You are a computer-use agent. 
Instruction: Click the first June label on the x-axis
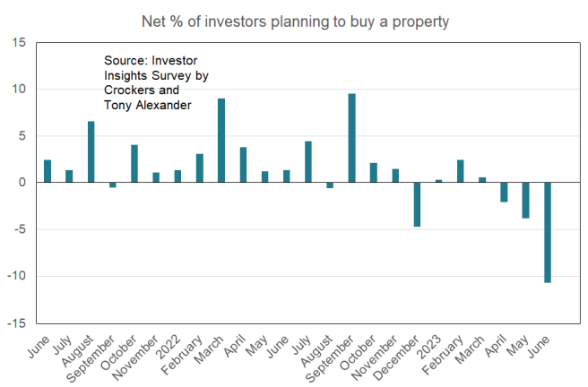tap(39, 346)
